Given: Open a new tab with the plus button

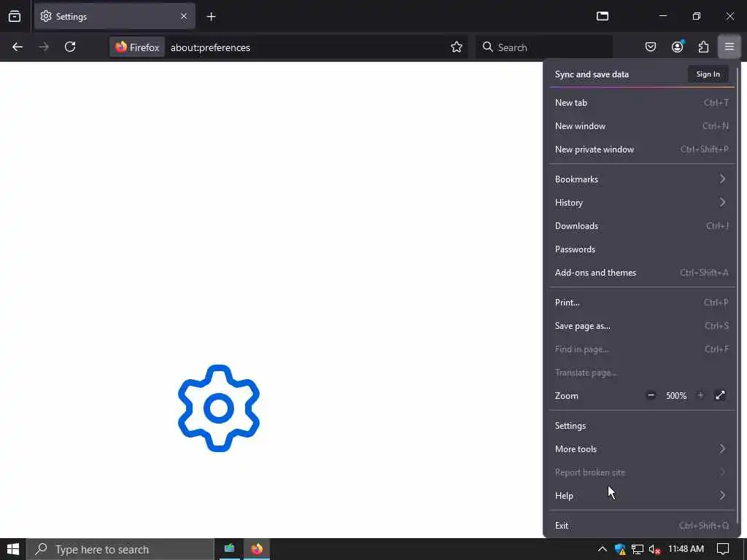Looking at the screenshot, I should click(211, 17).
